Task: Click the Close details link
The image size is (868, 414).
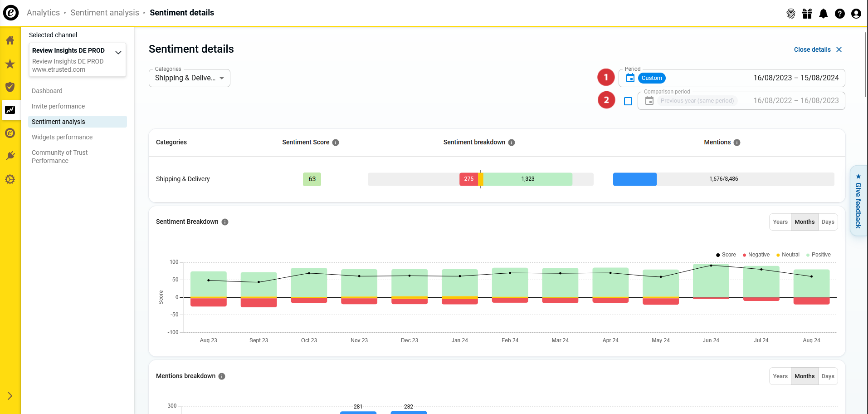Action: click(812, 49)
